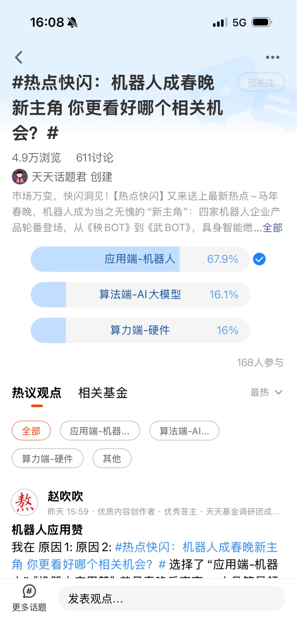Tap 天天话题君 creator avatar
The width and height of the screenshot is (297, 644).
pyautogui.click(x=20, y=177)
